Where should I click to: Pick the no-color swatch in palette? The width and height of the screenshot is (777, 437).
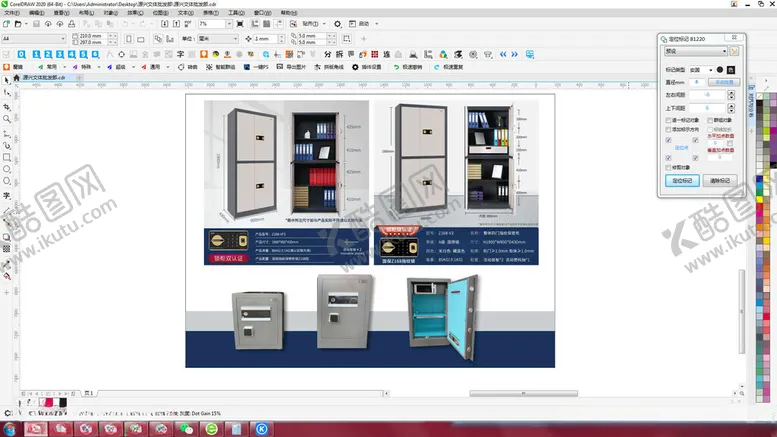[x=760, y=96]
